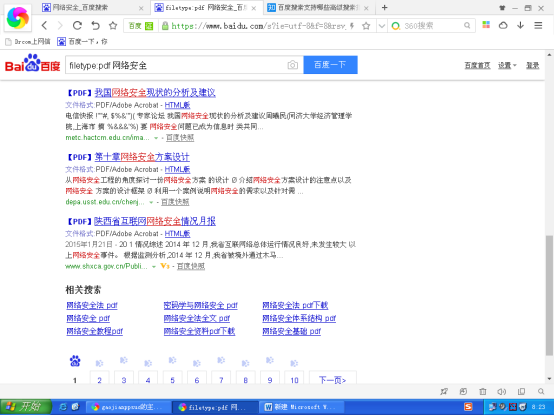Click 下一页 next page button
The width and height of the screenshot is (554, 416).
[x=332, y=377]
